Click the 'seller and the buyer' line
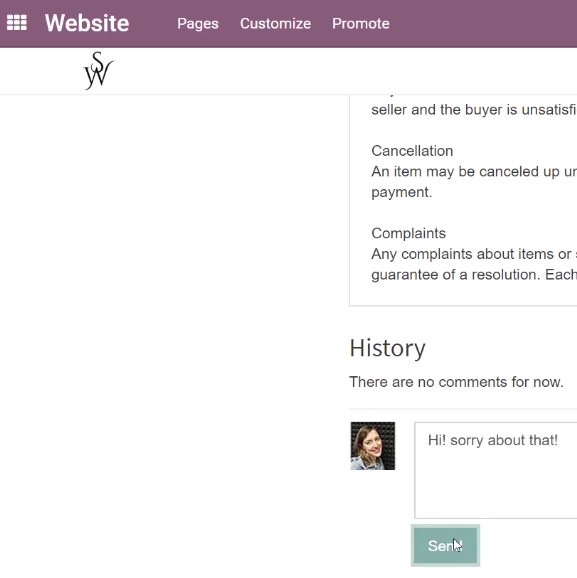 (474, 109)
